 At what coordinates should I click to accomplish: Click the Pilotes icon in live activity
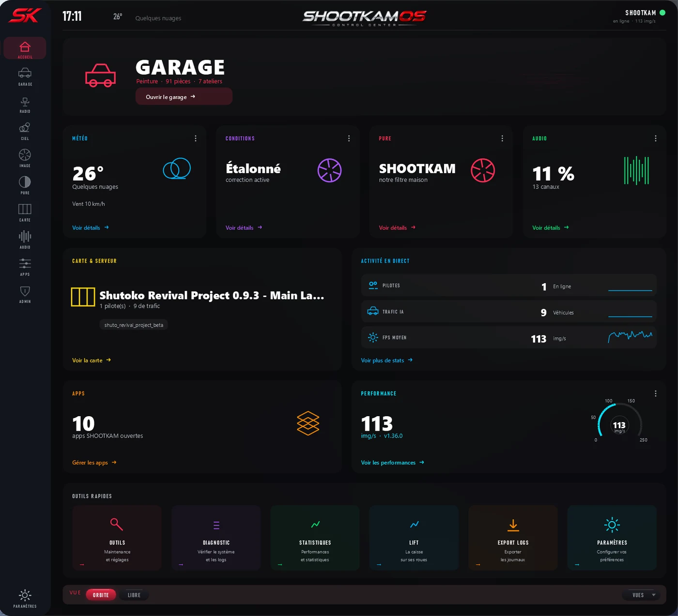click(x=373, y=285)
